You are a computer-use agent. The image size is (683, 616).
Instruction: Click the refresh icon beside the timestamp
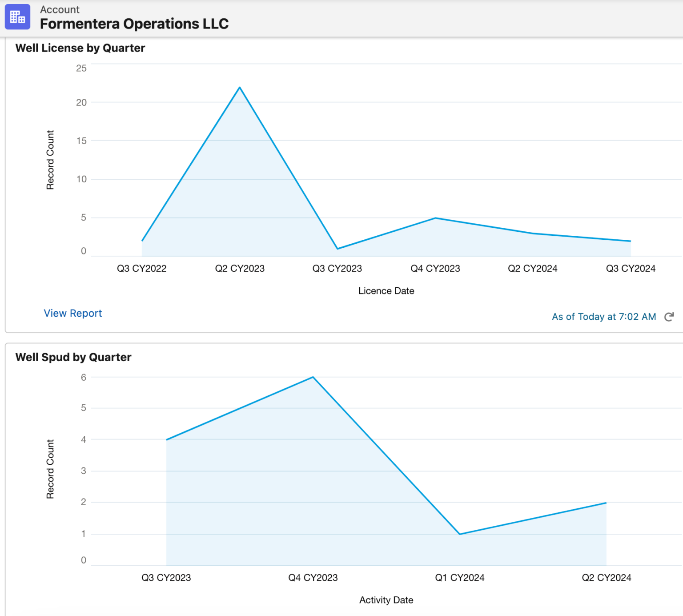coord(670,317)
